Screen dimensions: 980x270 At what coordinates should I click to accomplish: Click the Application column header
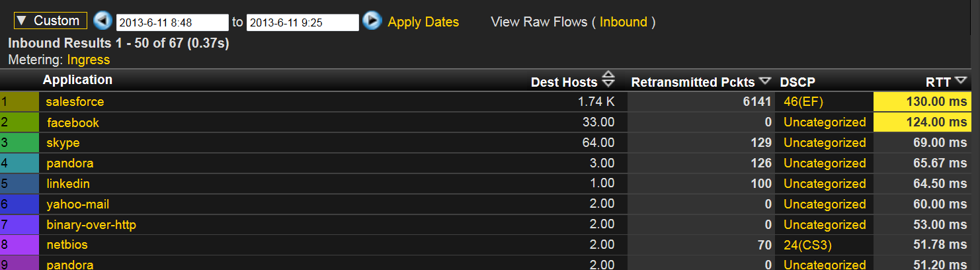click(x=77, y=80)
